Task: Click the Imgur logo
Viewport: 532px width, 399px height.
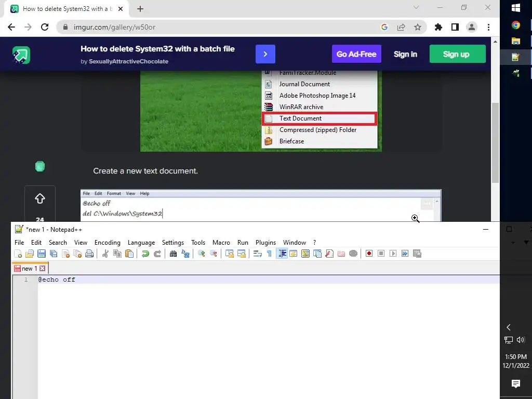Action: tap(21, 55)
